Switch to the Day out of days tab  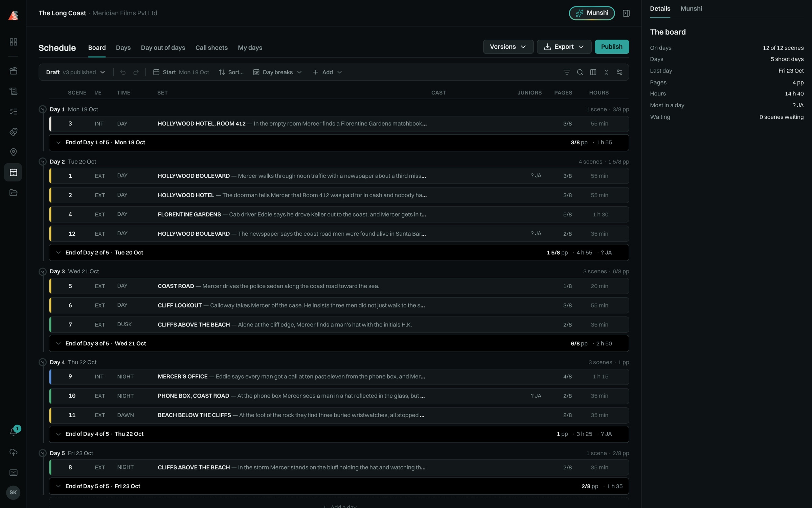[163, 48]
